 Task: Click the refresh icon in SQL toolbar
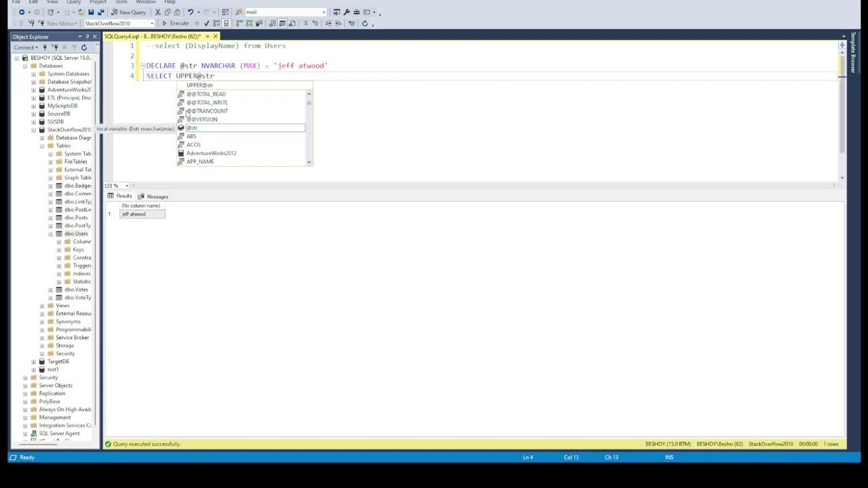[365, 23]
